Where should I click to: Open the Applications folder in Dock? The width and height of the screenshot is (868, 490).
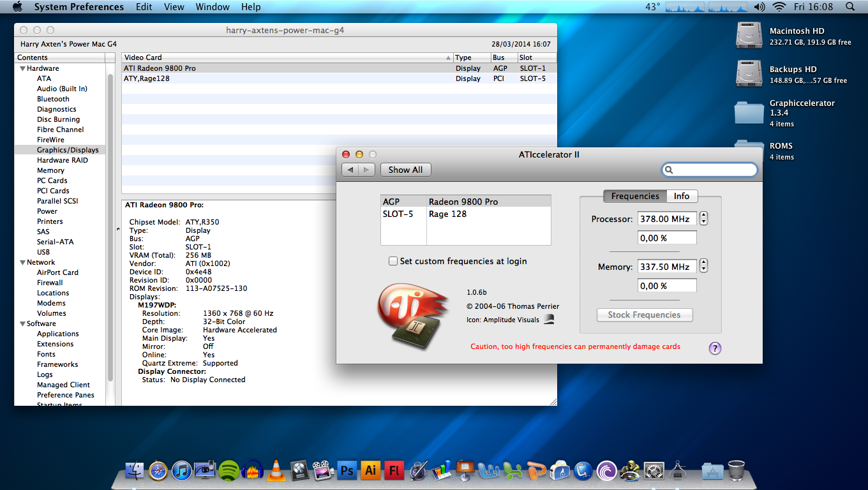(712, 471)
